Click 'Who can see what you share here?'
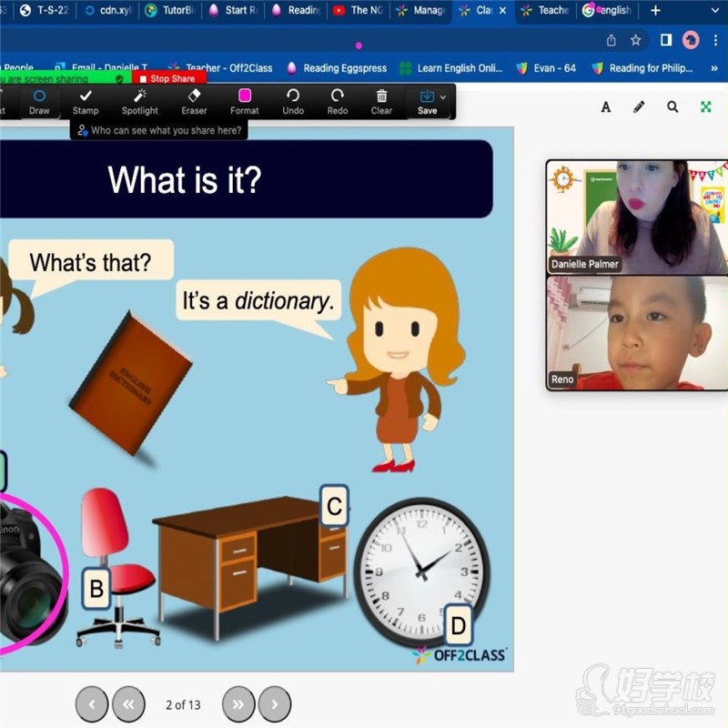 click(x=158, y=131)
